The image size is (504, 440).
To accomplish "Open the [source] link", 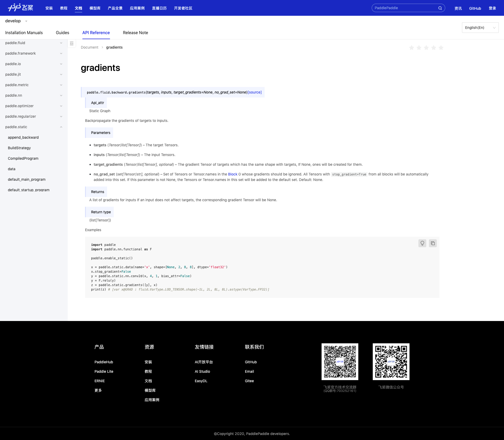I will coord(255,92).
